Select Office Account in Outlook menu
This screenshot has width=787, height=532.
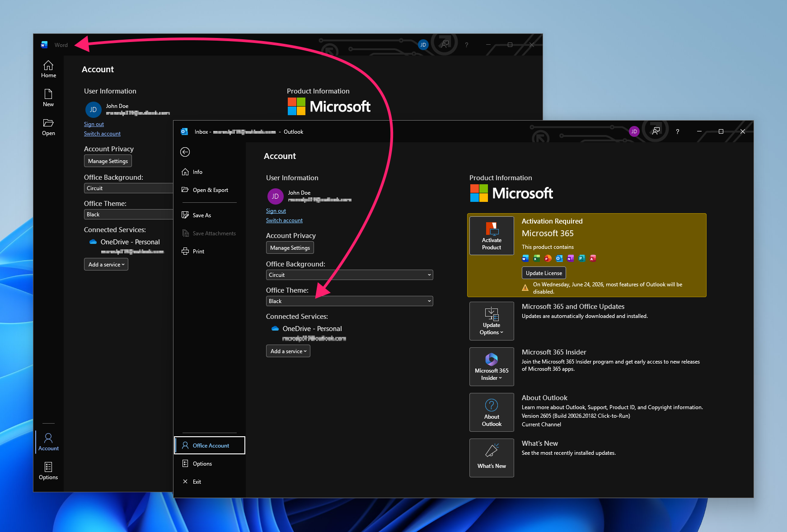point(210,446)
